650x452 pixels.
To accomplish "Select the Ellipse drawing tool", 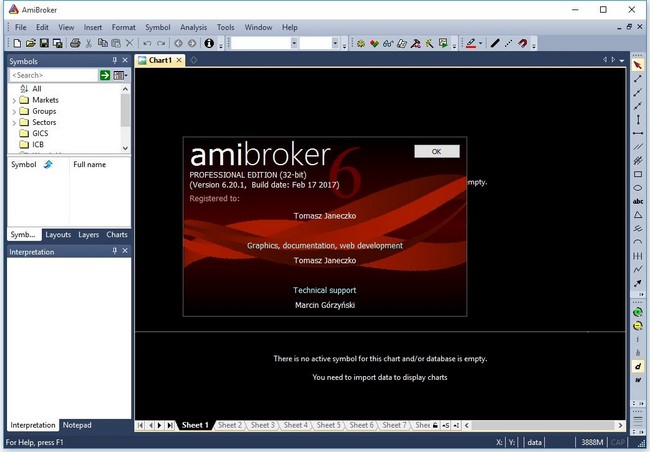I will coord(638,188).
